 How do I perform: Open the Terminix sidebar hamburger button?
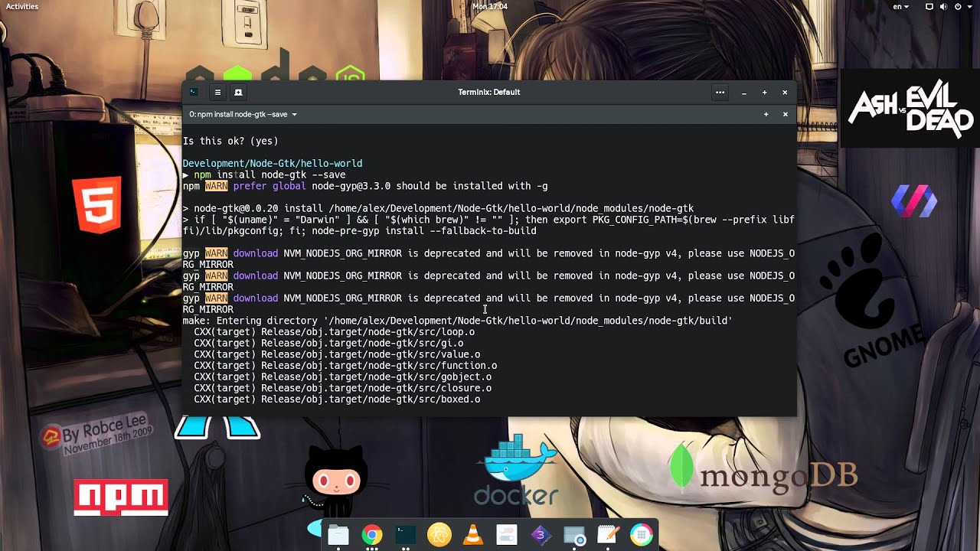[x=217, y=93]
